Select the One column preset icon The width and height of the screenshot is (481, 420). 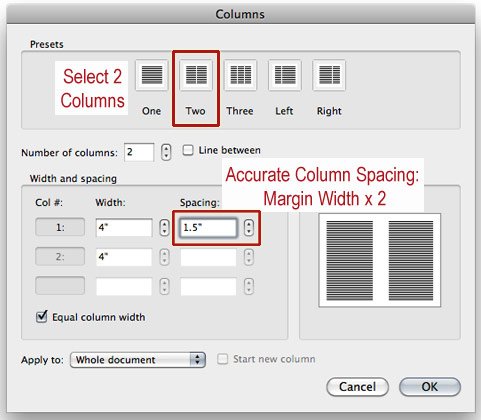point(152,75)
